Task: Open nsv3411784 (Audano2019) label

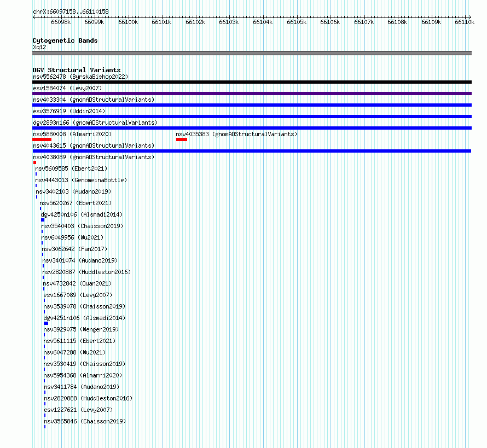Action: [82, 387]
